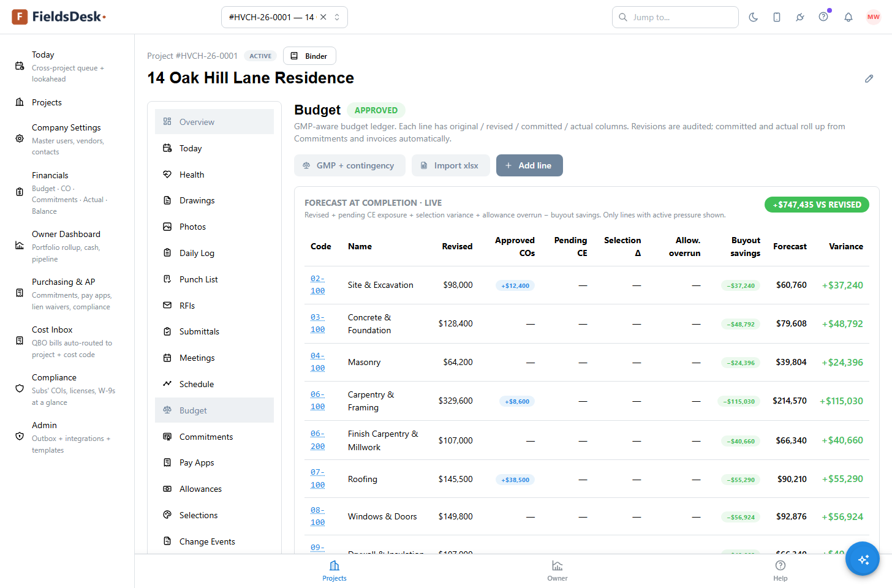Click the Selections palette icon
This screenshot has width=892, height=588.
[167, 515]
